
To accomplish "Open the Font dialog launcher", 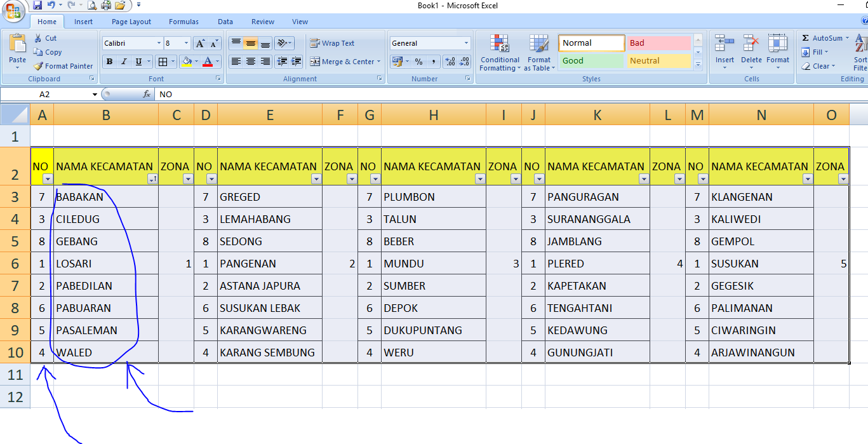I will [x=219, y=79].
